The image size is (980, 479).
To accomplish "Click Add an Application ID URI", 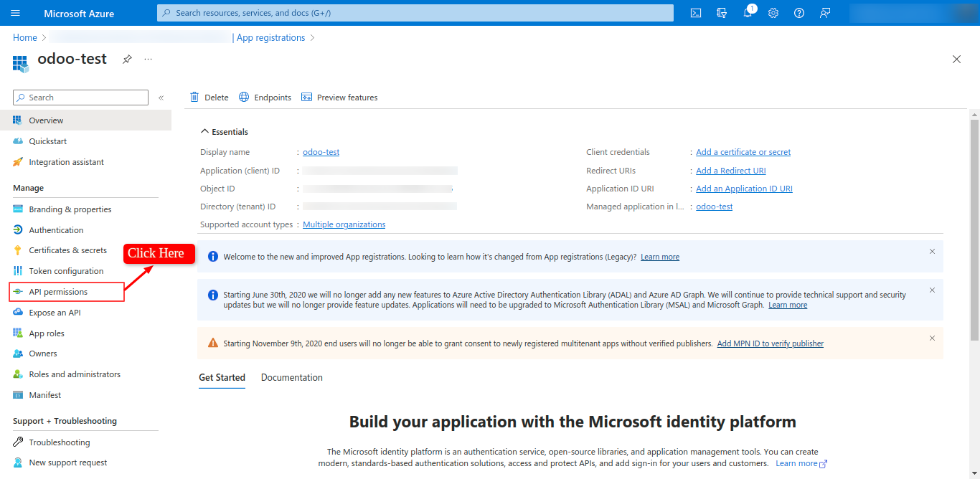I will pyautogui.click(x=744, y=189).
